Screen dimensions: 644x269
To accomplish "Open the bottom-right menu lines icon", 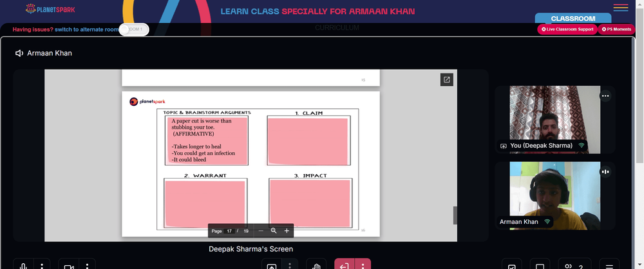I will click(x=609, y=265).
